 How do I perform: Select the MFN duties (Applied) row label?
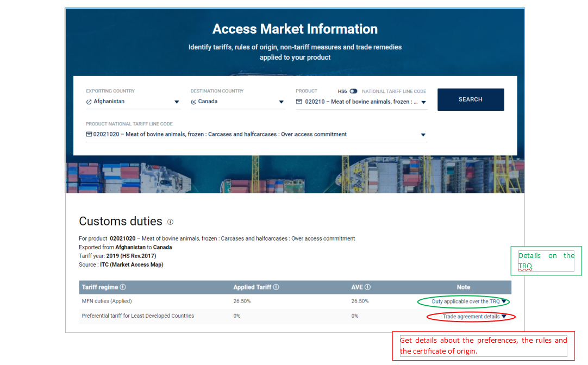coord(107,301)
